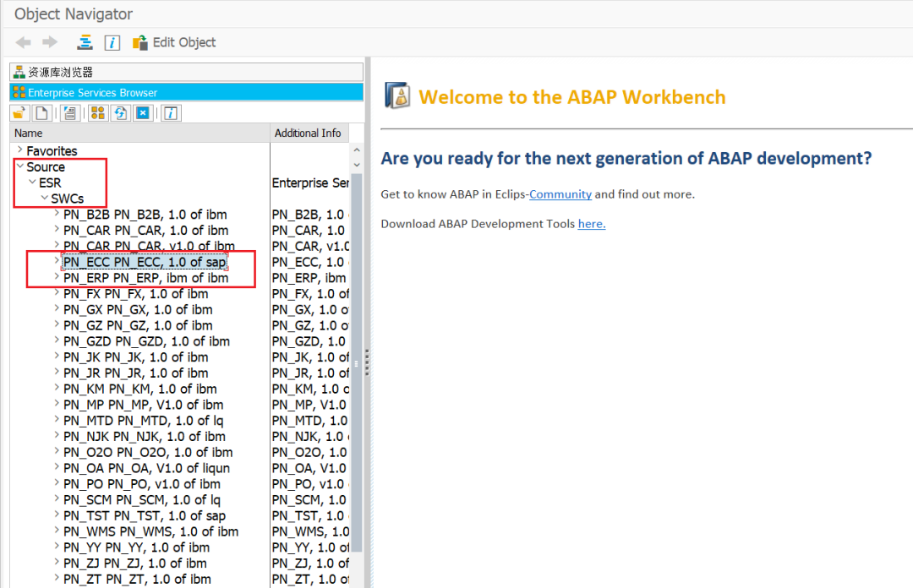The height and width of the screenshot is (588, 913).
Task: Select PN_MP PN_MP, V1.0 of ibm
Action: 143,405
